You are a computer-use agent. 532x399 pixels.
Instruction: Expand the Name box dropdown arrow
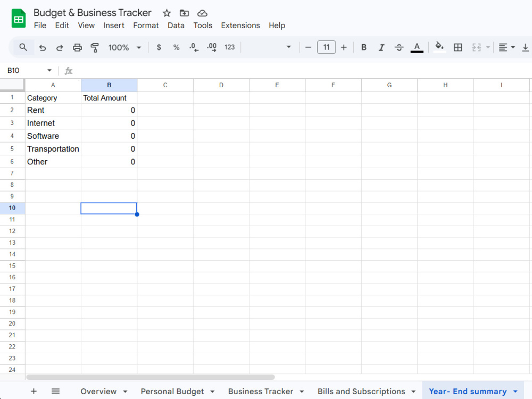[x=49, y=71]
